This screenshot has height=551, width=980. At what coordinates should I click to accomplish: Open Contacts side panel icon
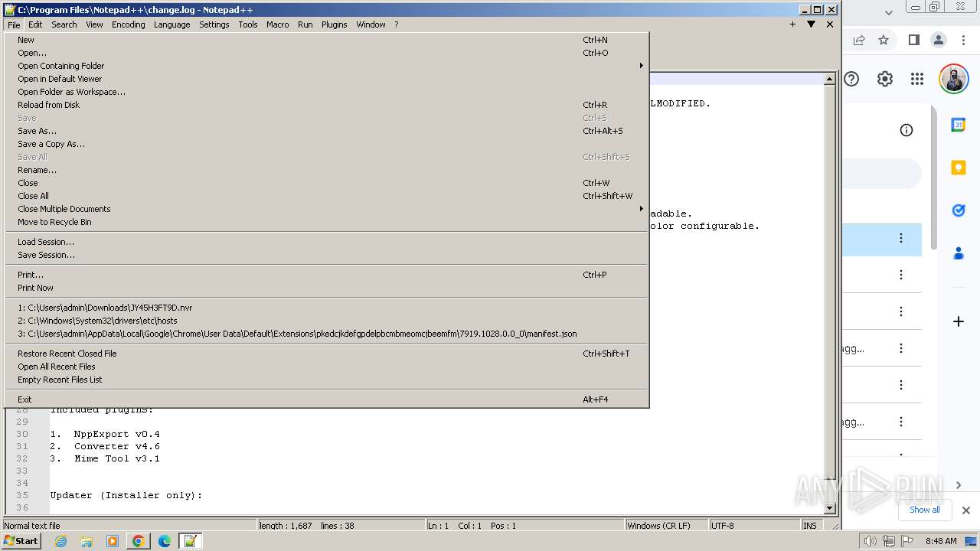(x=959, y=253)
